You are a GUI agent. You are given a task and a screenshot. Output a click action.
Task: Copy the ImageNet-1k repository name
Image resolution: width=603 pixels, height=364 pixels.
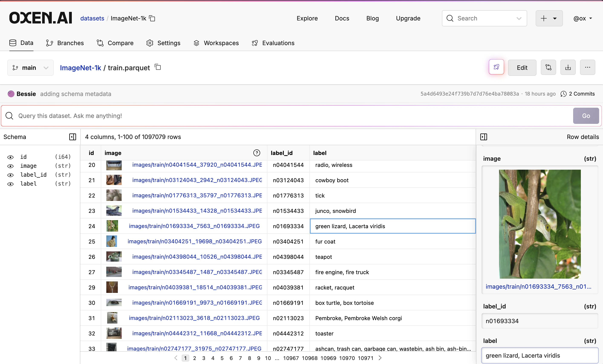pos(152,18)
